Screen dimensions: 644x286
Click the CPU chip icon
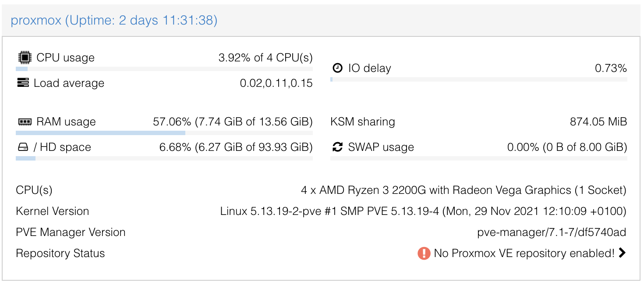coord(25,57)
